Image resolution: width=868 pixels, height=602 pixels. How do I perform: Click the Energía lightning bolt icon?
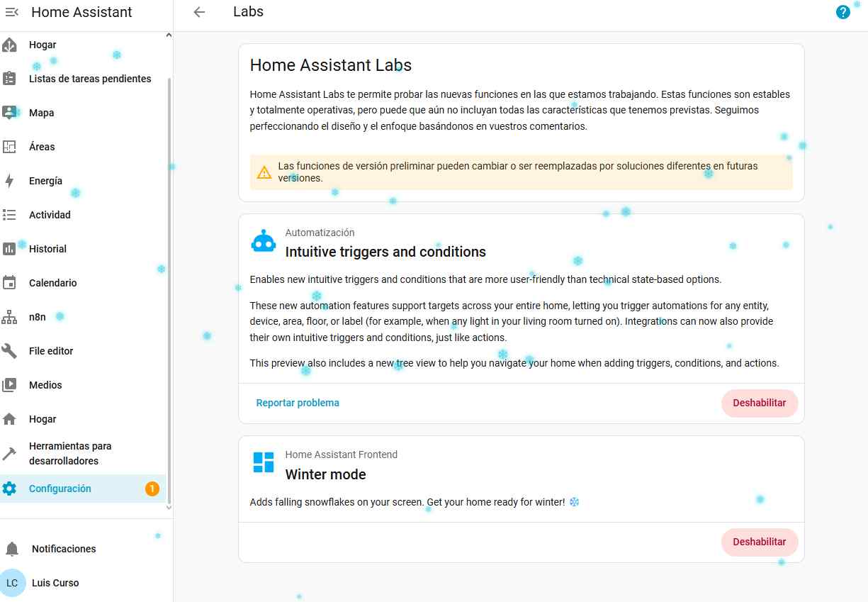click(9, 181)
